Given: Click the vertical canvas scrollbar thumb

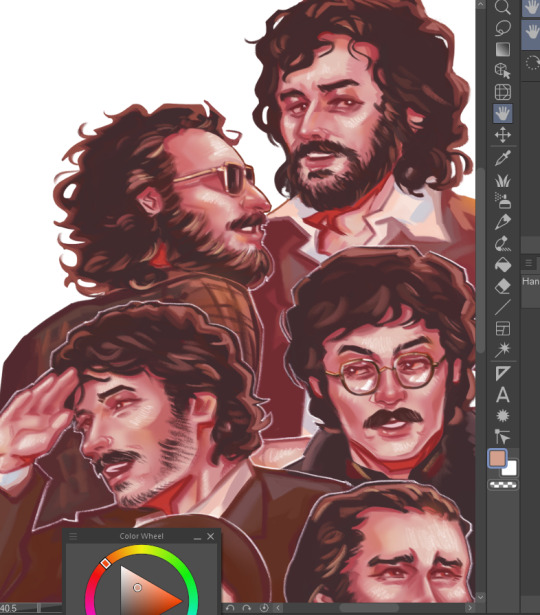Looking at the screenshot, I should pos(481,261).
